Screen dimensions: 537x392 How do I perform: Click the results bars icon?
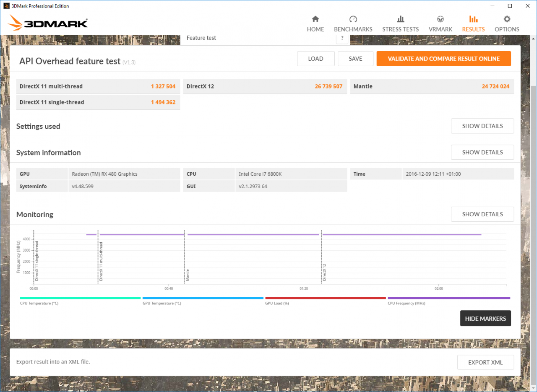click(473, 19)
